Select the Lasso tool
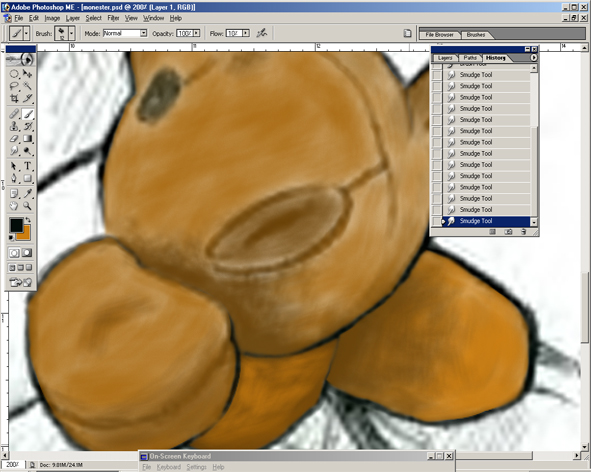This screenshot has width=591, height=472. 14,86
